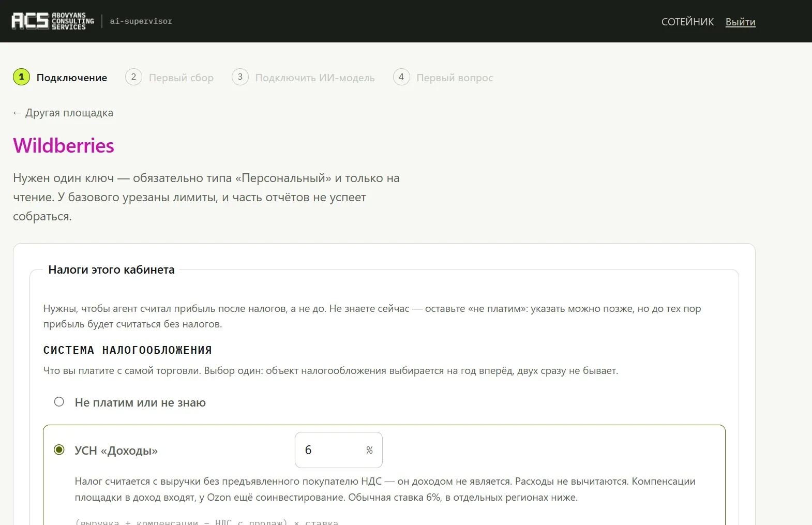Click the text starting 'Что вы платите с самой торговли'

point(331,371)
